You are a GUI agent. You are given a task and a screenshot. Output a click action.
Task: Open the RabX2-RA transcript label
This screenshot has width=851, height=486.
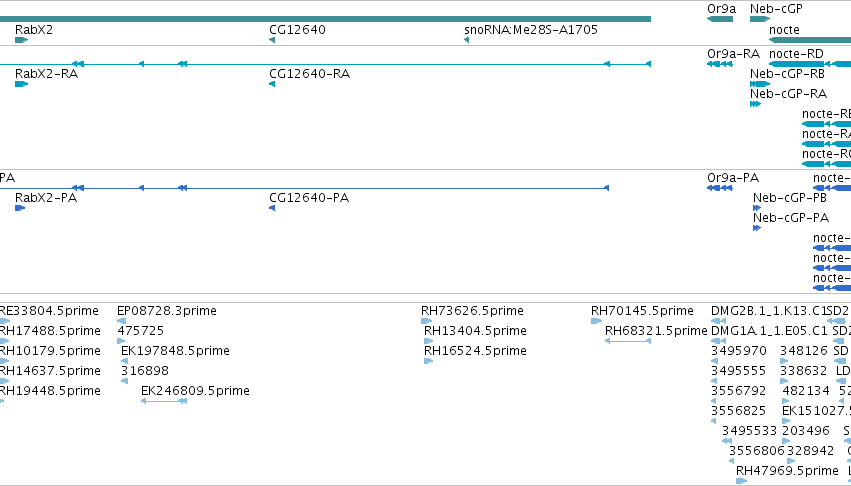tap(47, 74)
